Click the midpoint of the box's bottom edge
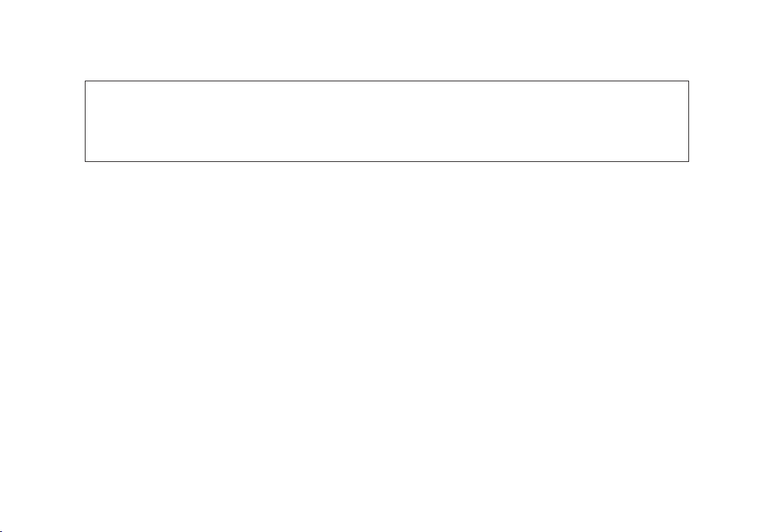This screenshot has width=767, height=532. [x=387, y=161]
